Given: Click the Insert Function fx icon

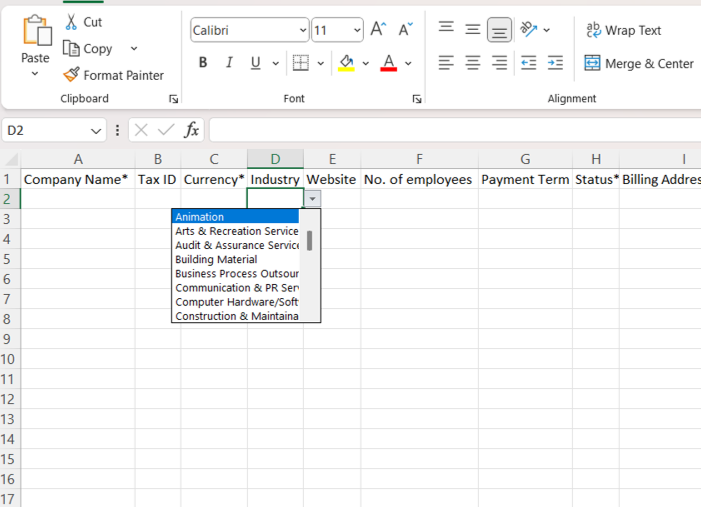Looking at the screenshot, I should [x=191, y=130].
